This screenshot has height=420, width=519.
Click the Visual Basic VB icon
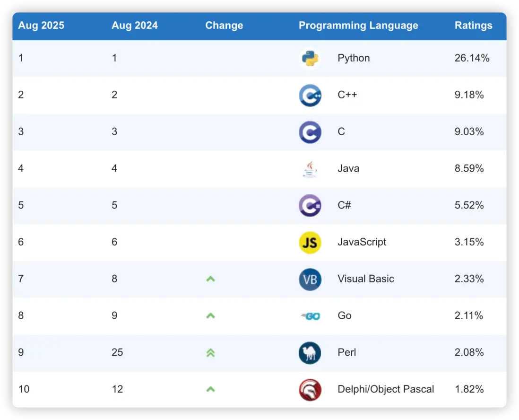[x=310, y=279]
